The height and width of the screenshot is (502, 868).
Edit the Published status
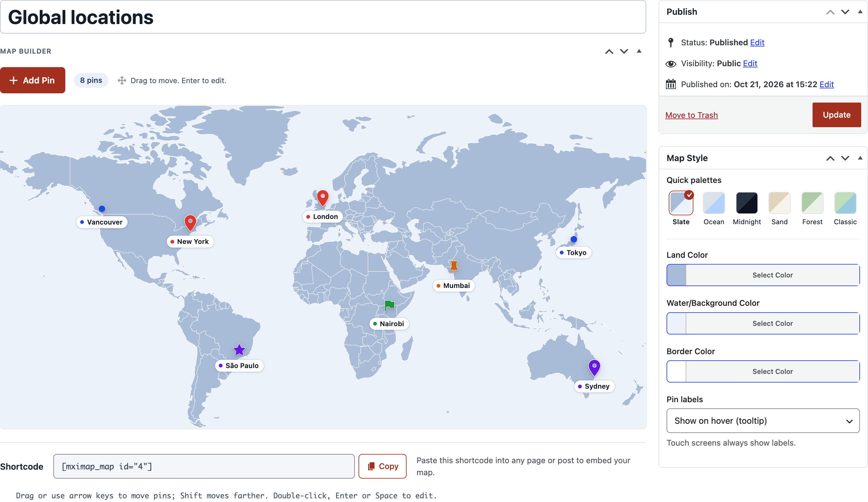click(x=757, y=43)
